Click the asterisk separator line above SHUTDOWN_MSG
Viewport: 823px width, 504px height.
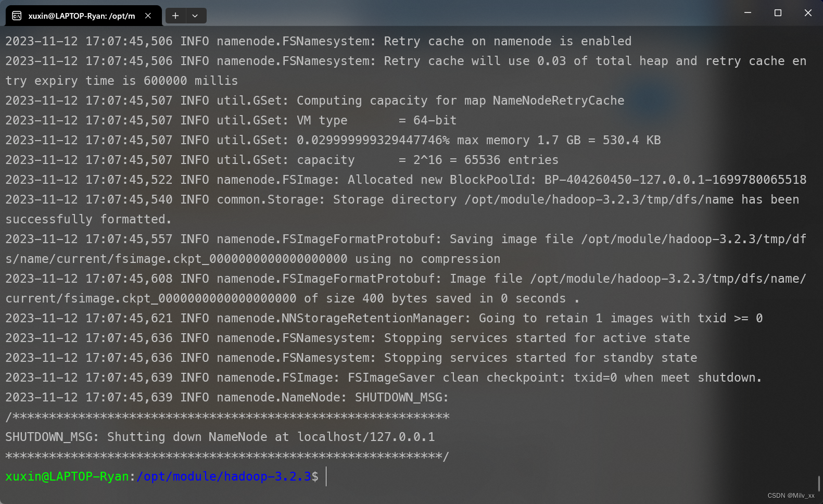pos(226,417)
